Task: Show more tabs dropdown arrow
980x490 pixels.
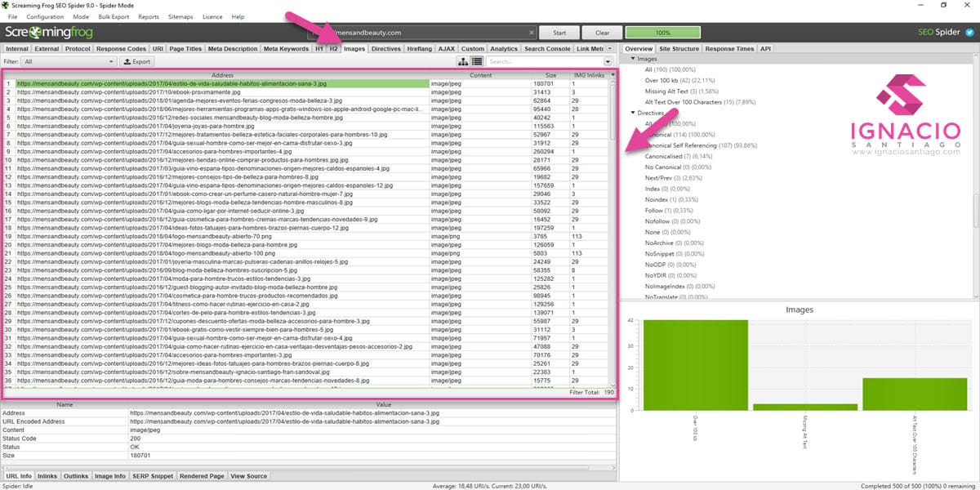Action: point(609,49)
